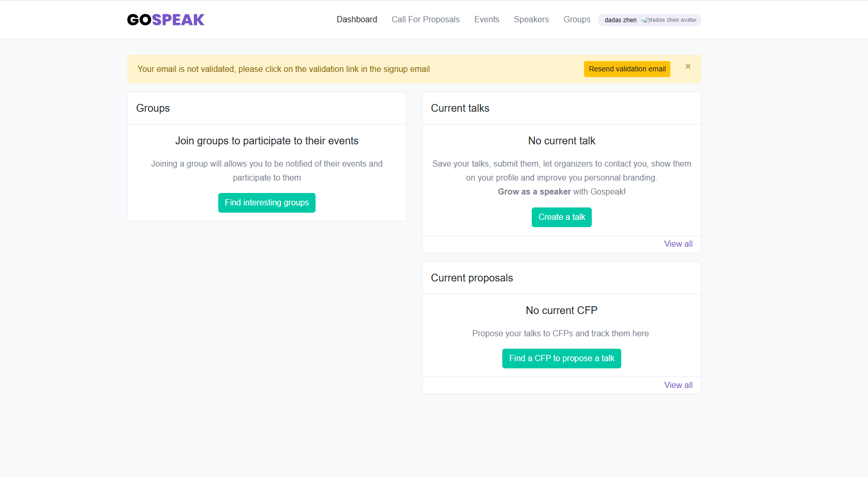Select Groups in the navigation bar
The height and width of the screenshot is (477, 868).
(577, 19)
